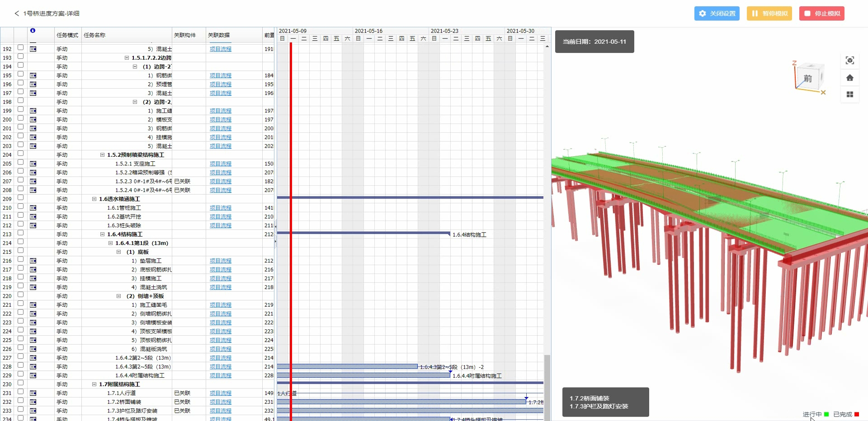Click the fit-model-to-view cube icon
The height and width of the screenshot is (421, 868).
point(849,61)
